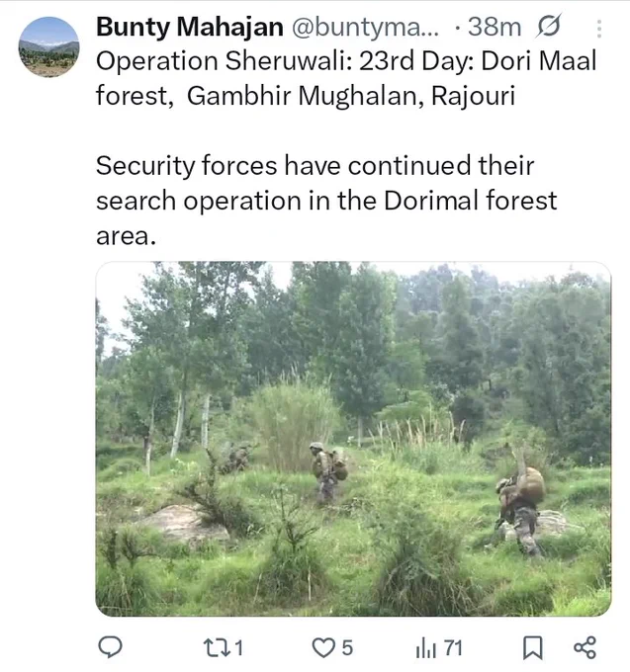Click the retweet count 1
Screen dimensions: 630x672
coord(239,647)
